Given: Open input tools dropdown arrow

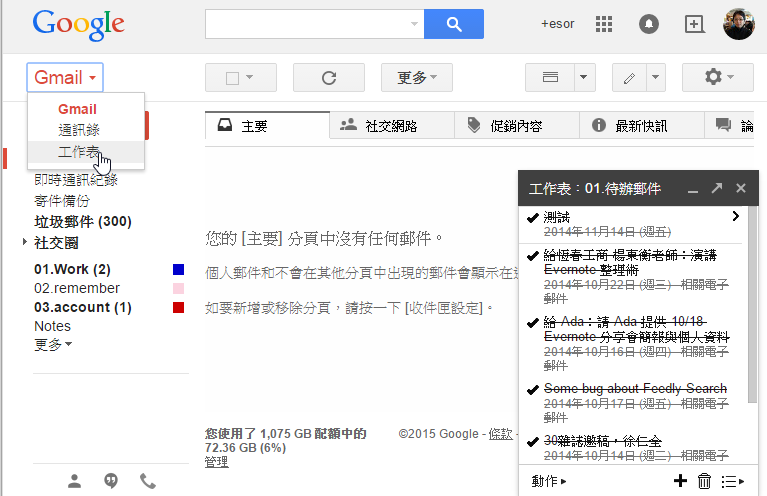Looking at the screenshot, I should point(656,77).
